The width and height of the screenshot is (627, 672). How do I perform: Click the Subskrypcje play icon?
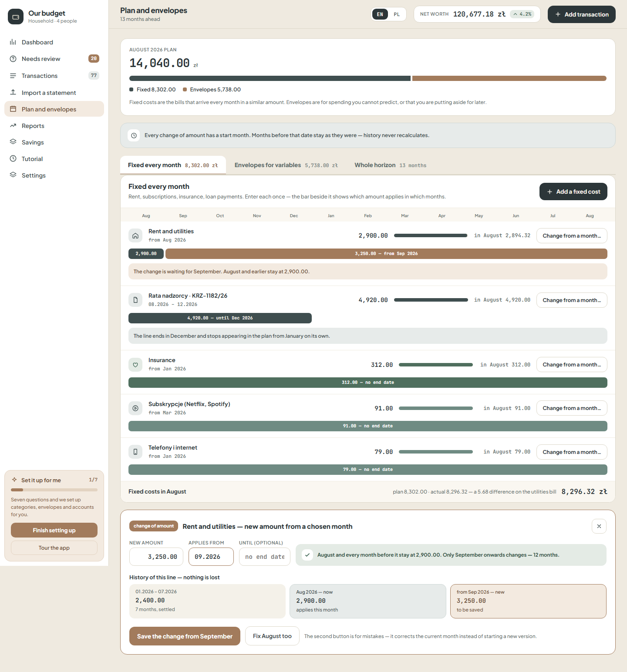tap(135, 408)
